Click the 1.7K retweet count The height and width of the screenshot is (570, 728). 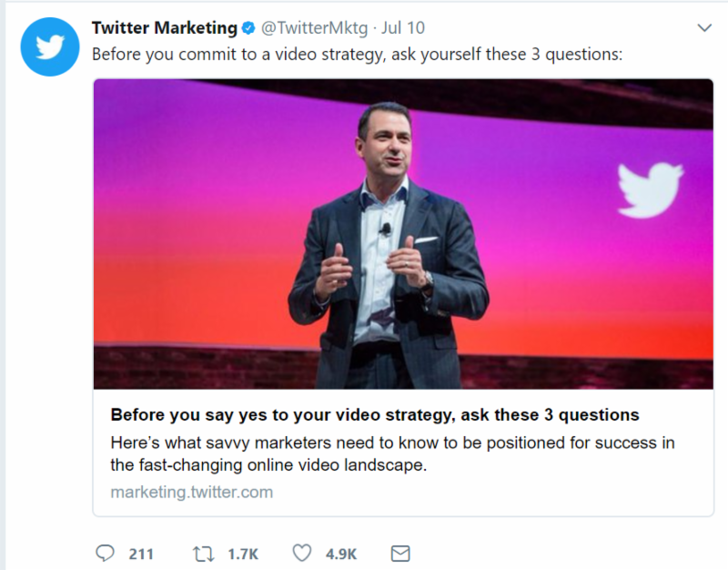click(x=242, y=554)
